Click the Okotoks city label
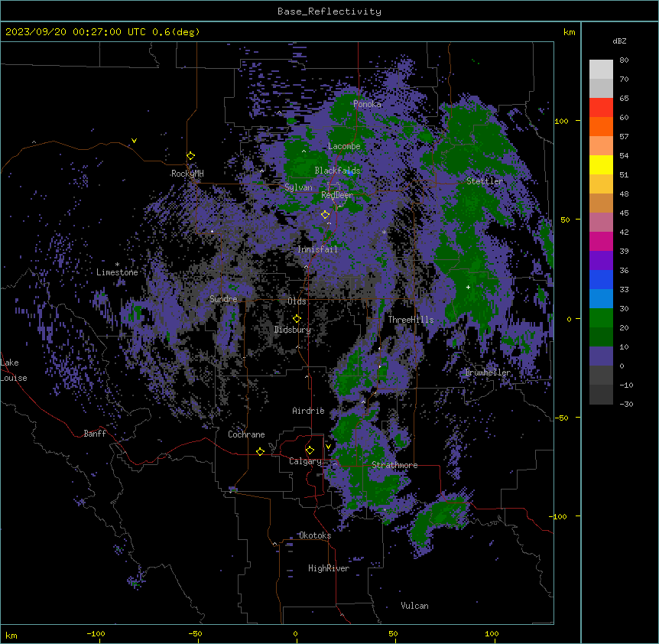659x644 pixels. 315,535
